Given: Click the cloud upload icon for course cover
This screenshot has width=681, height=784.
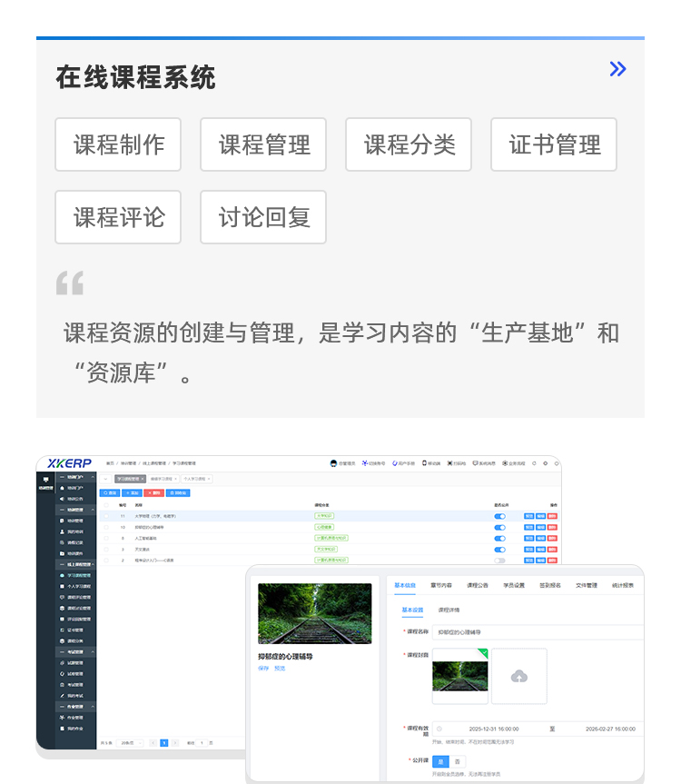Looking at the screenshot, I should pyautogui.click(x=518, y=676).
